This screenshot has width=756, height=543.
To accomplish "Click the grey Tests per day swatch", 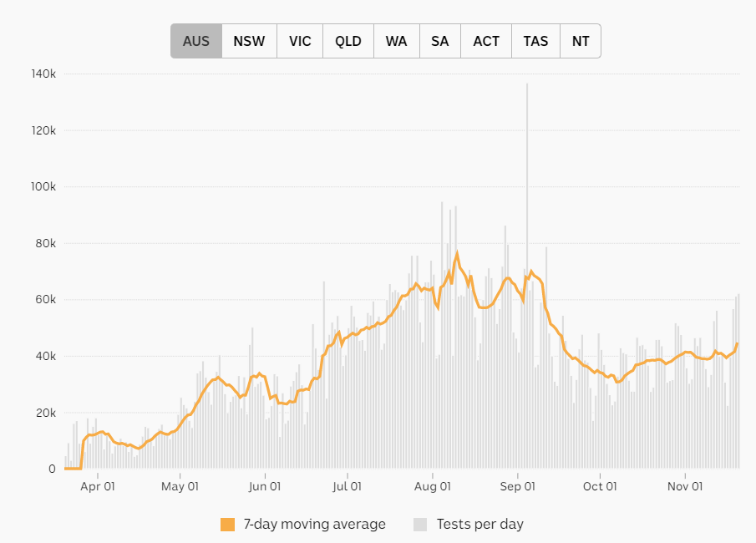I will (x=420, y=525).
